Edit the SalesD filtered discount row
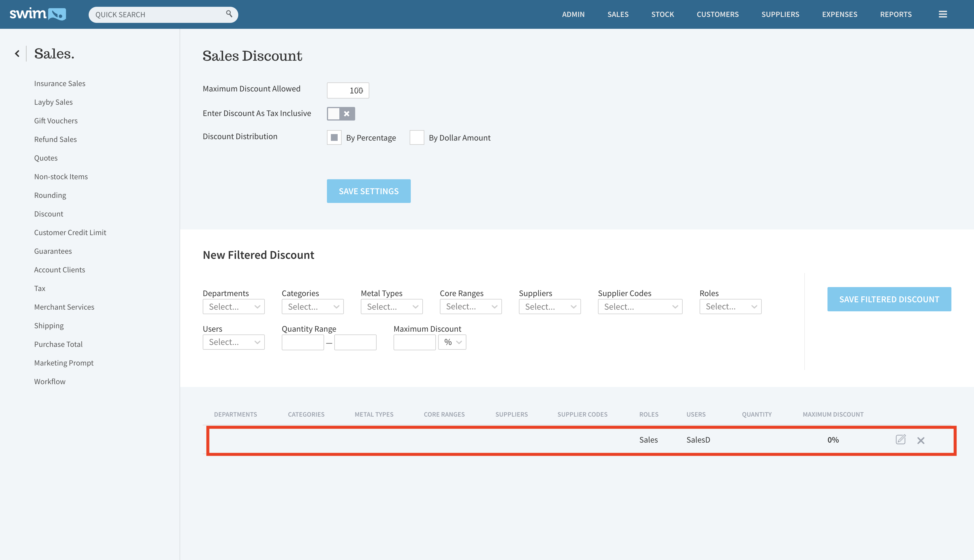974x560 pixels. click(900, 439)
